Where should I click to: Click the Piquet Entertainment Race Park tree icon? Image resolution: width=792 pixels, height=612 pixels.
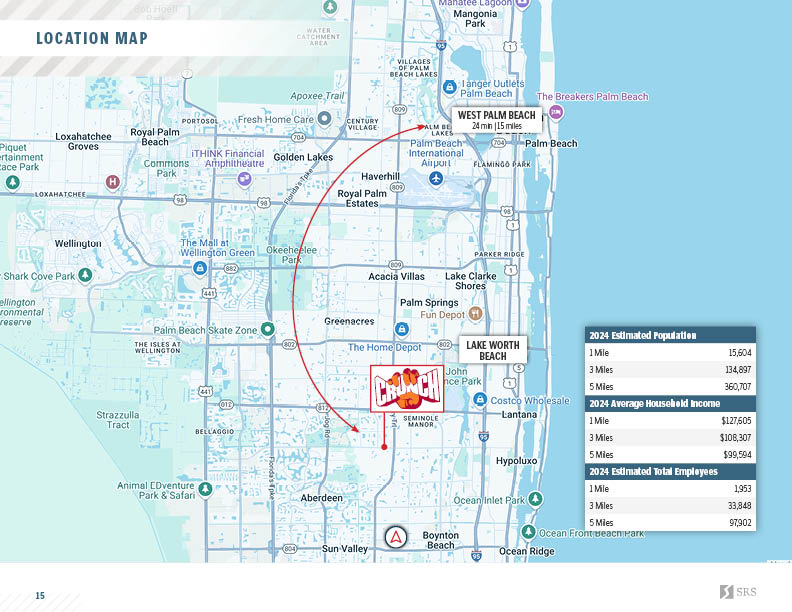(x=13, y=183)
